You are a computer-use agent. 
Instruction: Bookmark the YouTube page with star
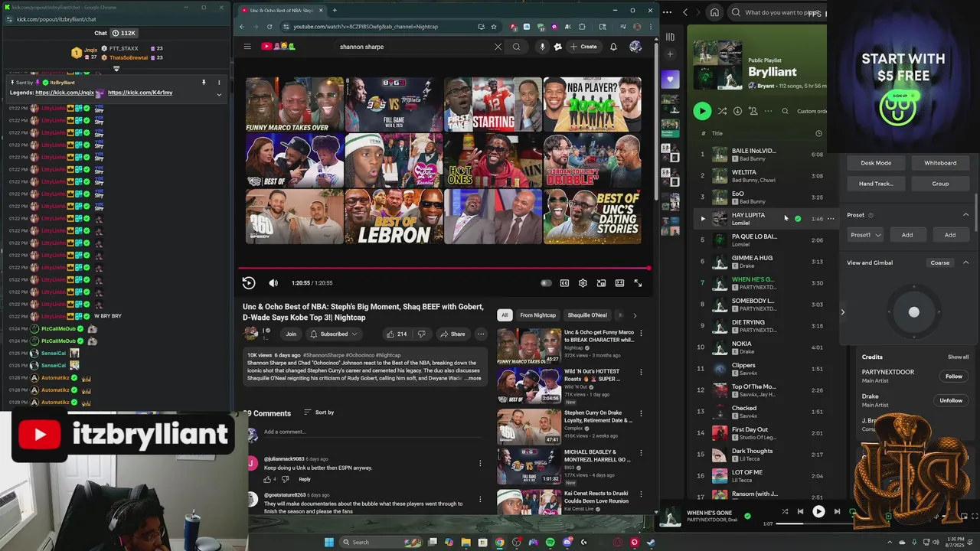point(494,27)
